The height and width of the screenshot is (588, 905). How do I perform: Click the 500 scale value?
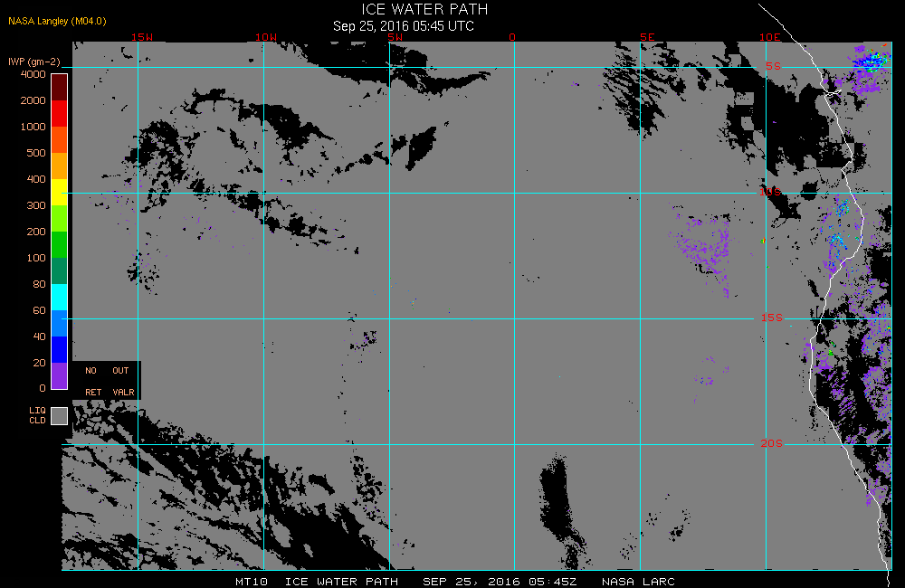point(36,153)
